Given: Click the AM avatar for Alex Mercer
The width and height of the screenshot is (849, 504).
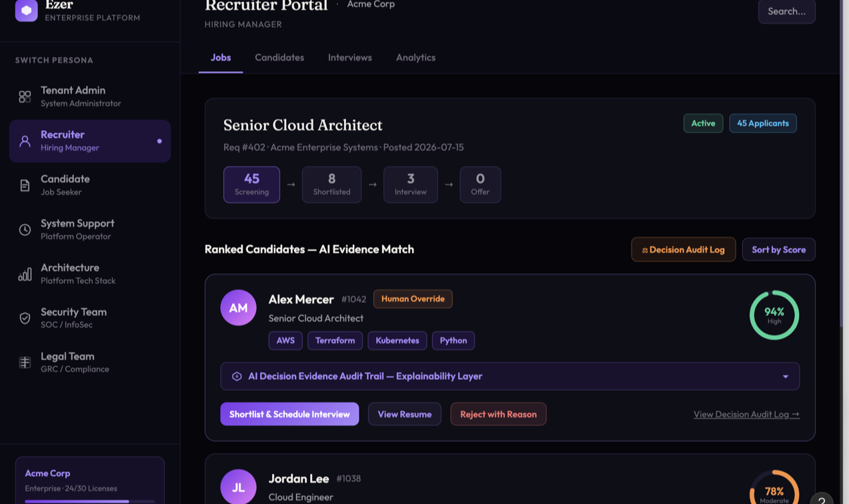Looking at the screenshot, I should click(238, 308).
